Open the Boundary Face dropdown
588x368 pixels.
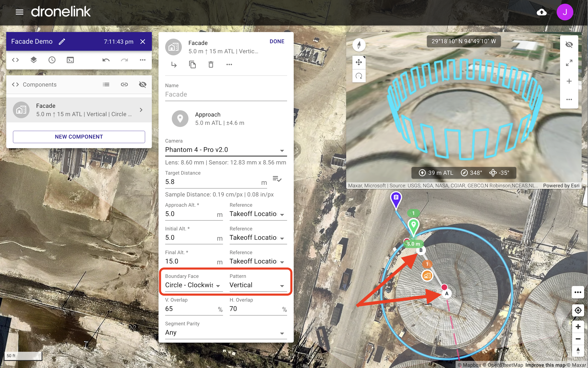[194, 285]
